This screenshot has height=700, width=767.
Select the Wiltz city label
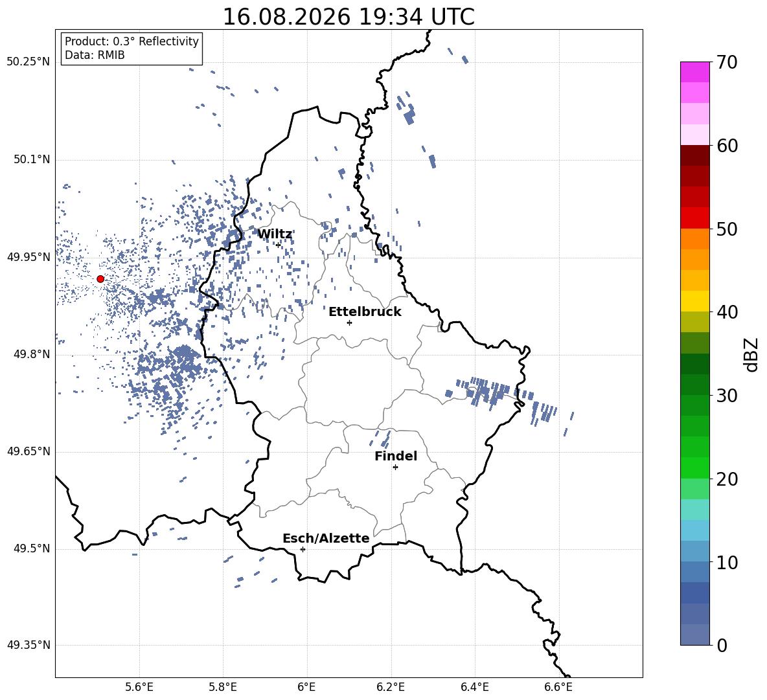(275, 234)
